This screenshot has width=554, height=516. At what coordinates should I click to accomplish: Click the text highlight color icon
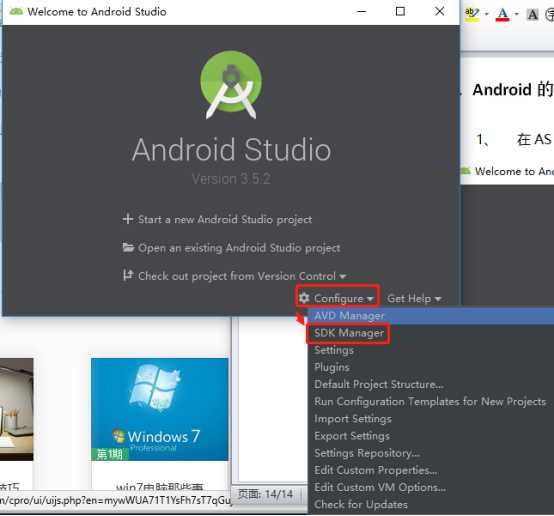(x=472, y=14)
